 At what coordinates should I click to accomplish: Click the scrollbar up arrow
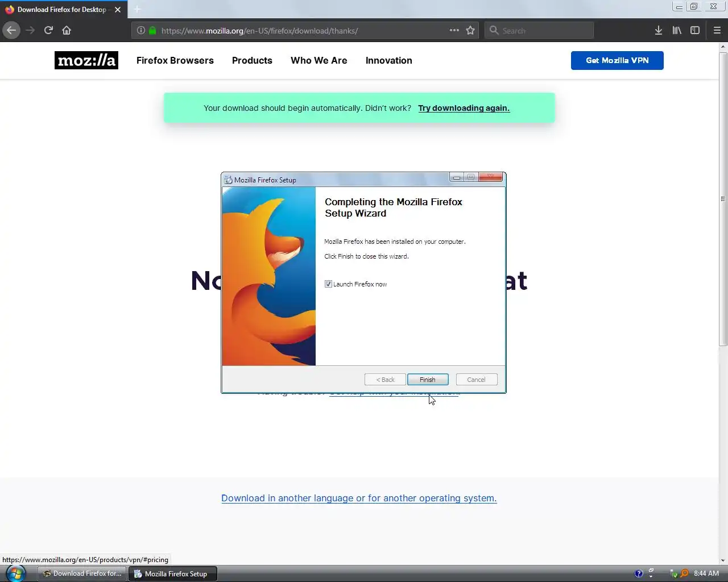coord(723,47)
